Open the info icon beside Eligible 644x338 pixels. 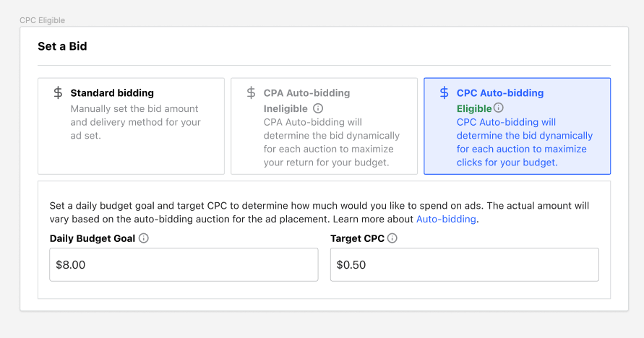[499, 108]
